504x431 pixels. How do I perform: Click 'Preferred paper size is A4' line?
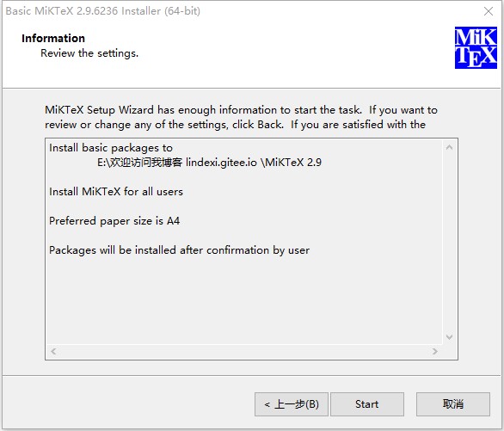pyautogui.click(x=114, y=221)
